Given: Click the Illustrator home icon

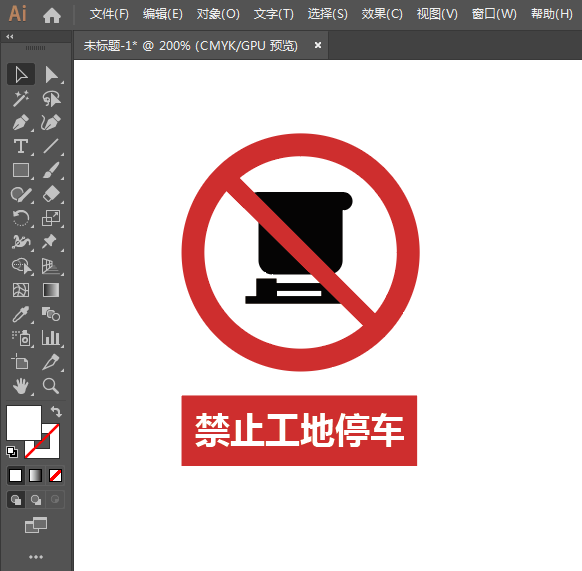Looking at the screenshot, I should point(52,15).
